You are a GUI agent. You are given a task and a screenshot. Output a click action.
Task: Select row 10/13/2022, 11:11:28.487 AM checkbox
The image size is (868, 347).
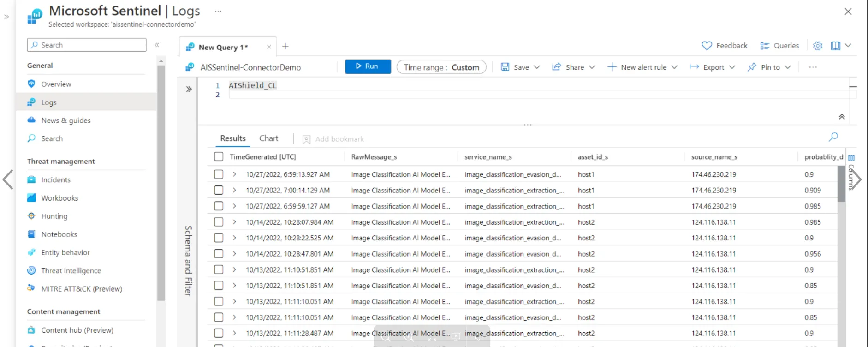(x=219, y=333)
